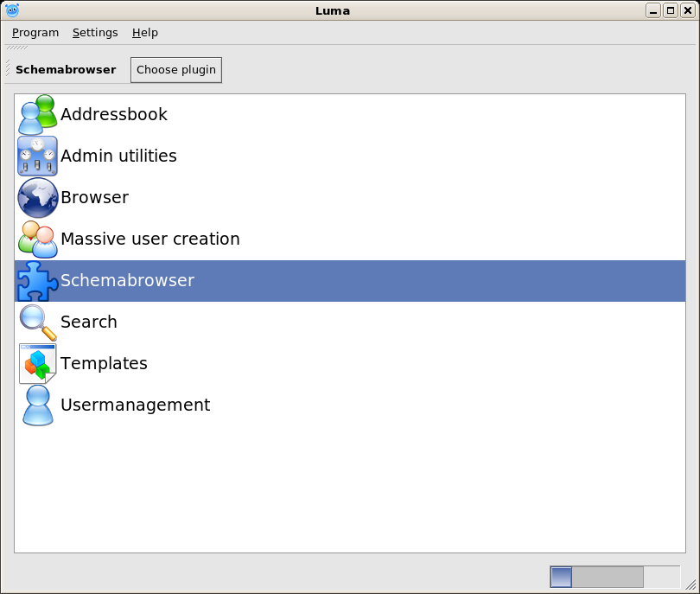Click the Templates colored cubes icon
Viewport: 700px width, 594px height.
[37, 364]
